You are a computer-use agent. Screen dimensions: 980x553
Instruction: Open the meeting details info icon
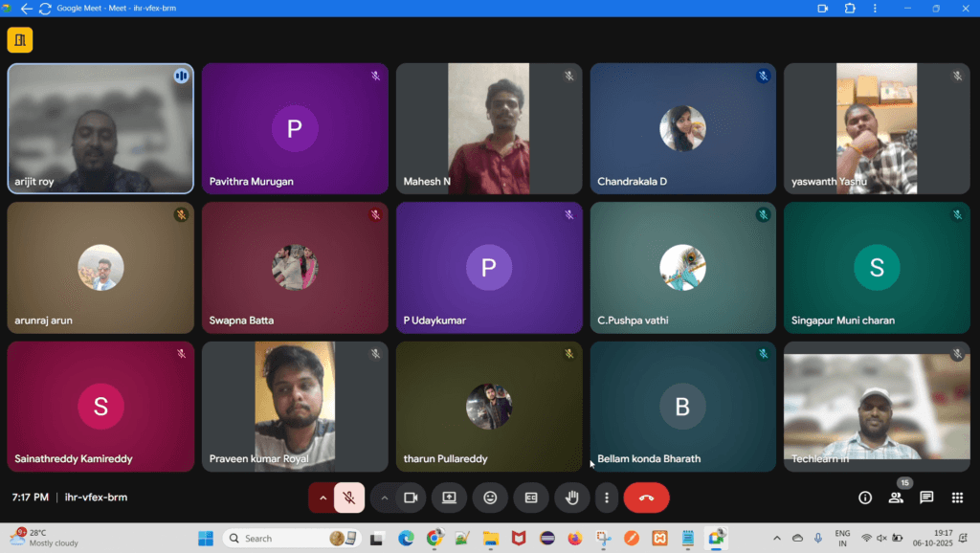[x=865, y=498]
